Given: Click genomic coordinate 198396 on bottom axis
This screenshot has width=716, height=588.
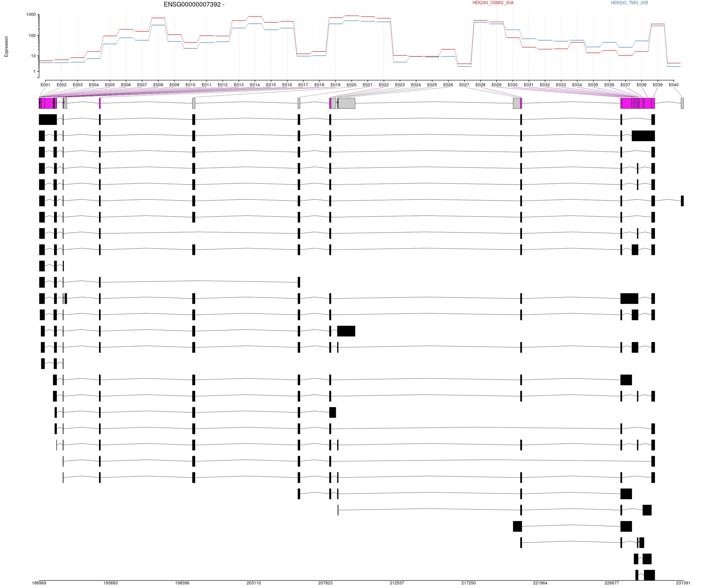Looking at the screenshot, I should (x=182, y=583).
